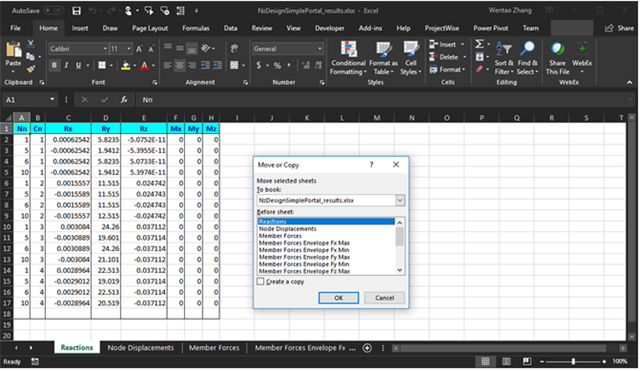This screenshot has height=371, width=640.
Task: Click the new sheet plus button
Action: 367,348
